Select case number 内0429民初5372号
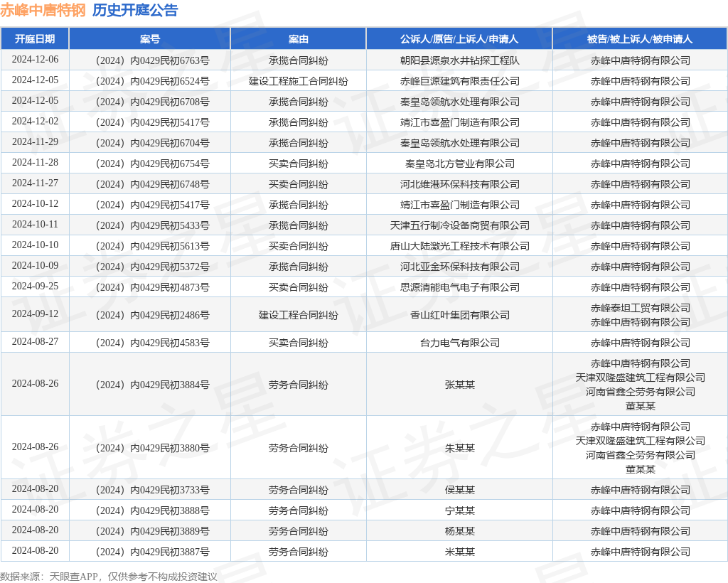 pyautogui.click(x=153, y=267)
